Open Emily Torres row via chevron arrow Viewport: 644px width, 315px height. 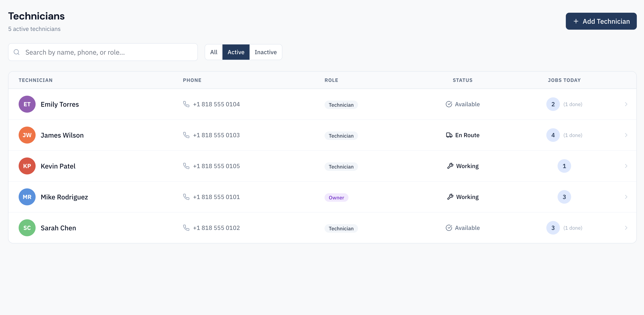(626, 104)
